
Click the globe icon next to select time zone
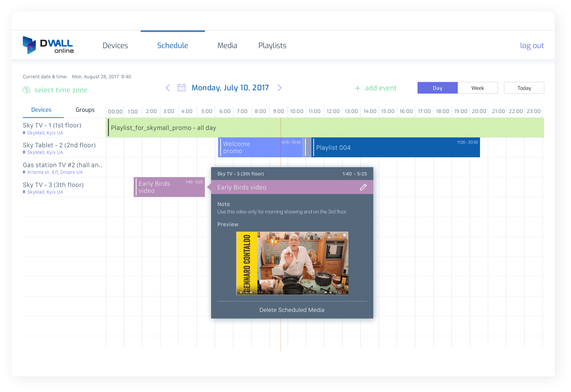point(26,90)
